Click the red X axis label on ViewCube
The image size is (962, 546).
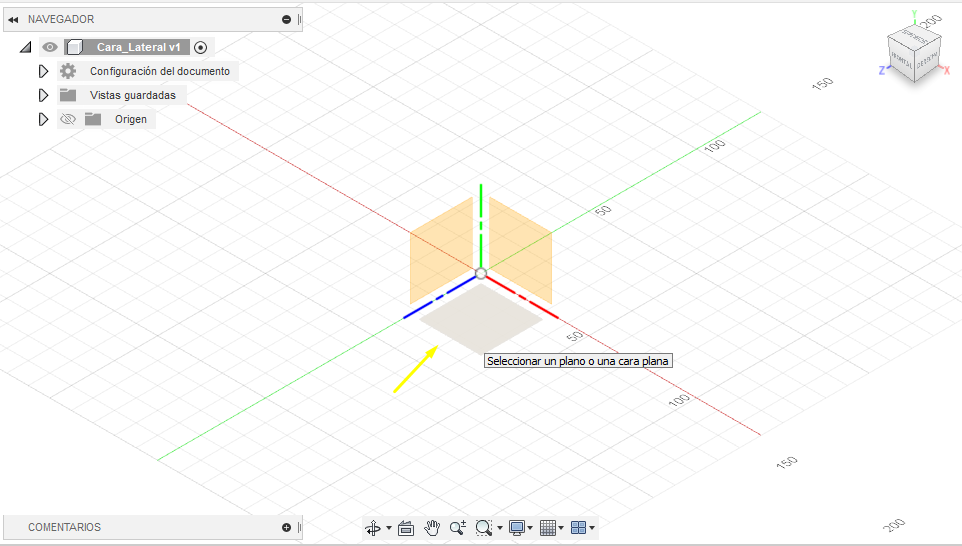click(x=947, y=71)
